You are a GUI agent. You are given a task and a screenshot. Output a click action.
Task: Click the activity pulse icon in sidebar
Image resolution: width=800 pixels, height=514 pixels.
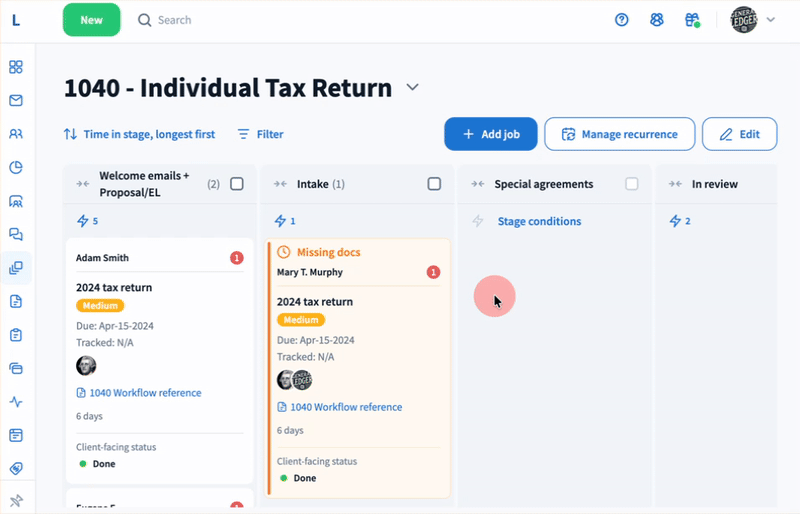click(x=16, y=402)
